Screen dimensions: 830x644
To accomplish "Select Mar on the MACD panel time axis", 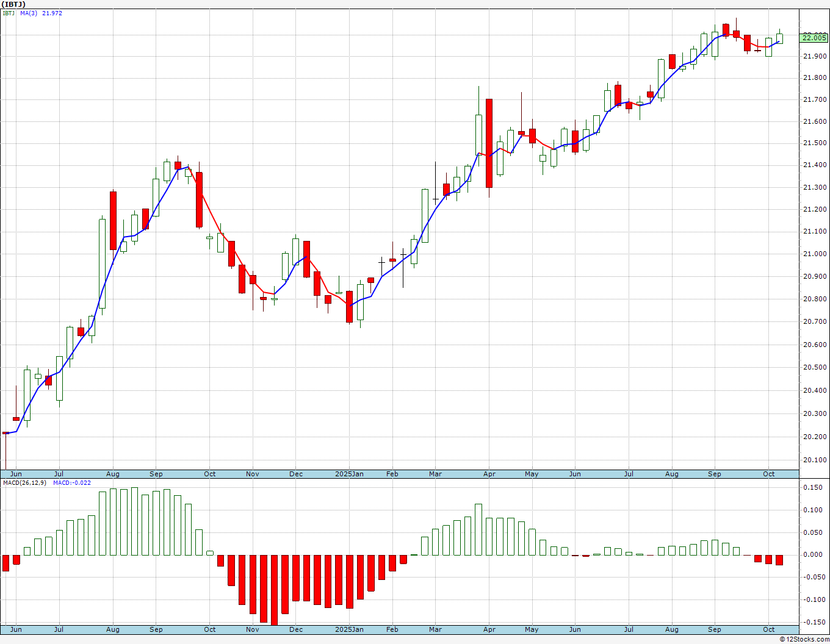I will [435, 629].
